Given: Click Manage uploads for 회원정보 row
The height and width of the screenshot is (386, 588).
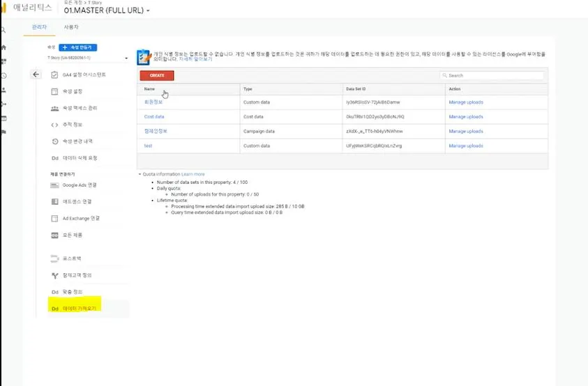Looking at the screenshot, I should coord(466,102).
